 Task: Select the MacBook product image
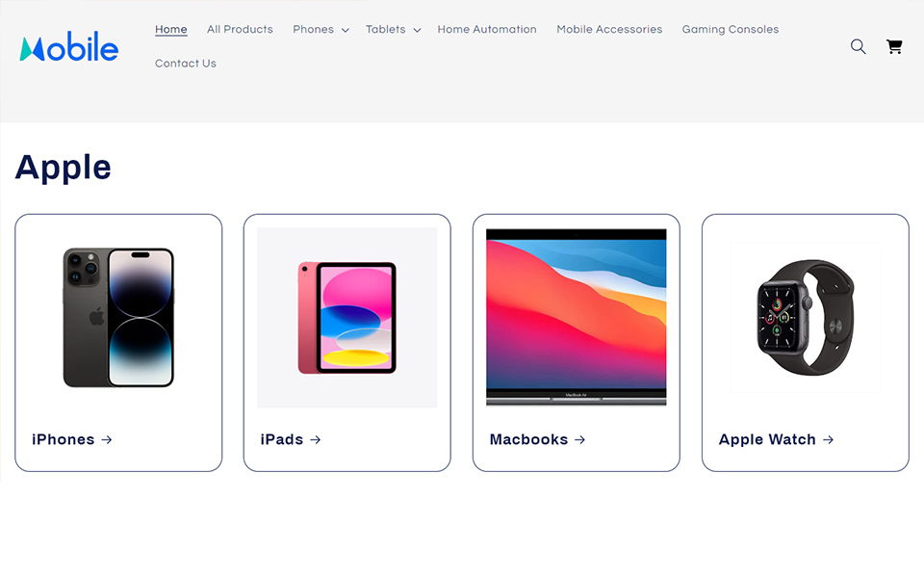coord(577,317)
